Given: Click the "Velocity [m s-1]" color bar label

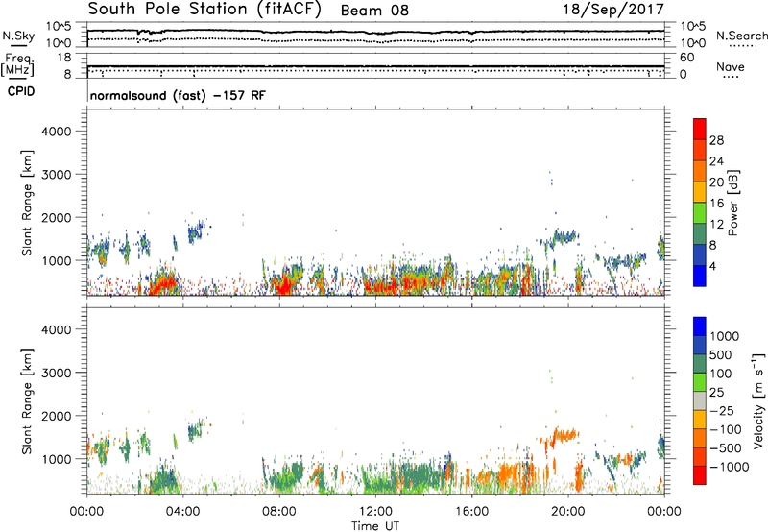Looking at the screenshot, I should (x=758, y=401).
